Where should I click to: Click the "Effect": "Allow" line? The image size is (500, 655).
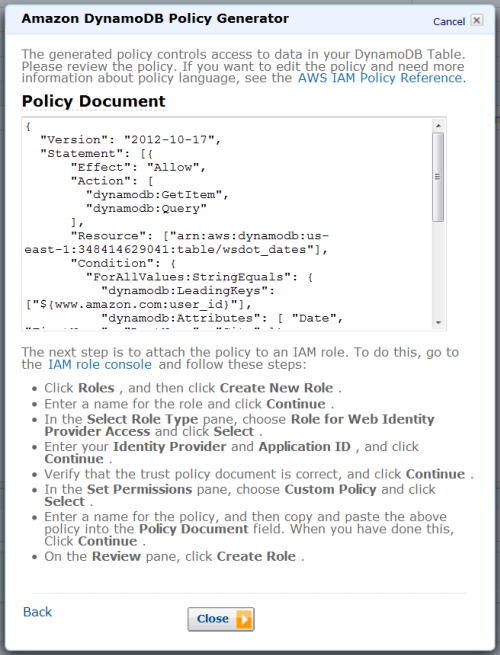[138, 167]
